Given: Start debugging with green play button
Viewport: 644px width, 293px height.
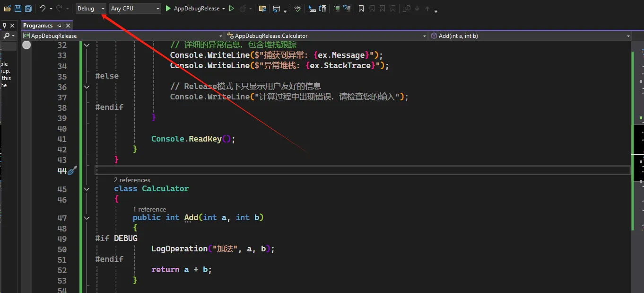Looking at the screenshot, I should [x=168, y=9].
